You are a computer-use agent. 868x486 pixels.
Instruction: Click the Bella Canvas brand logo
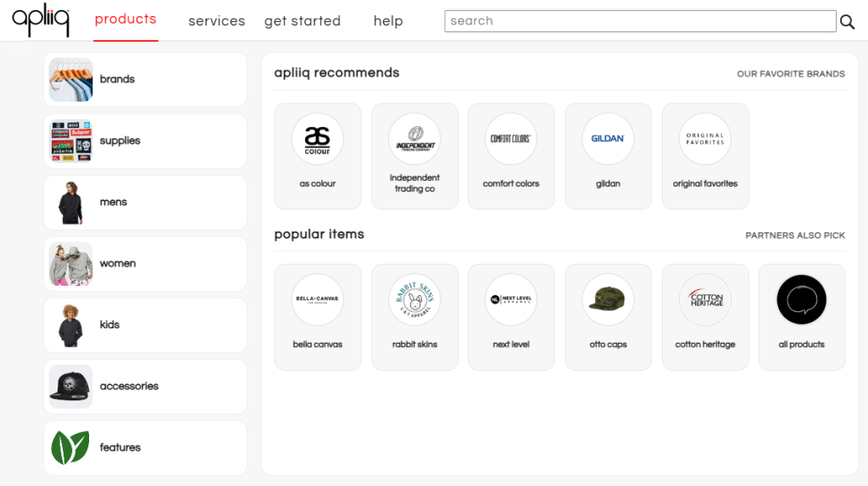click(x=318, y=299)
